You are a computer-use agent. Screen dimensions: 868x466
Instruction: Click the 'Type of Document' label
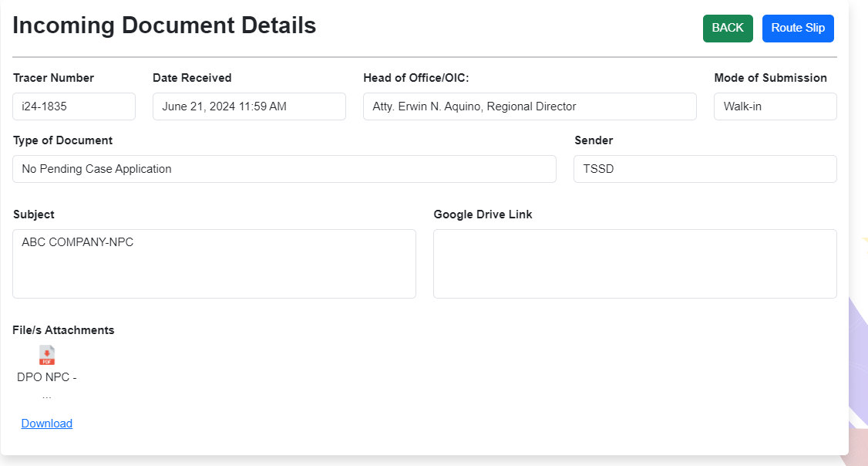[x=62, y=140]
